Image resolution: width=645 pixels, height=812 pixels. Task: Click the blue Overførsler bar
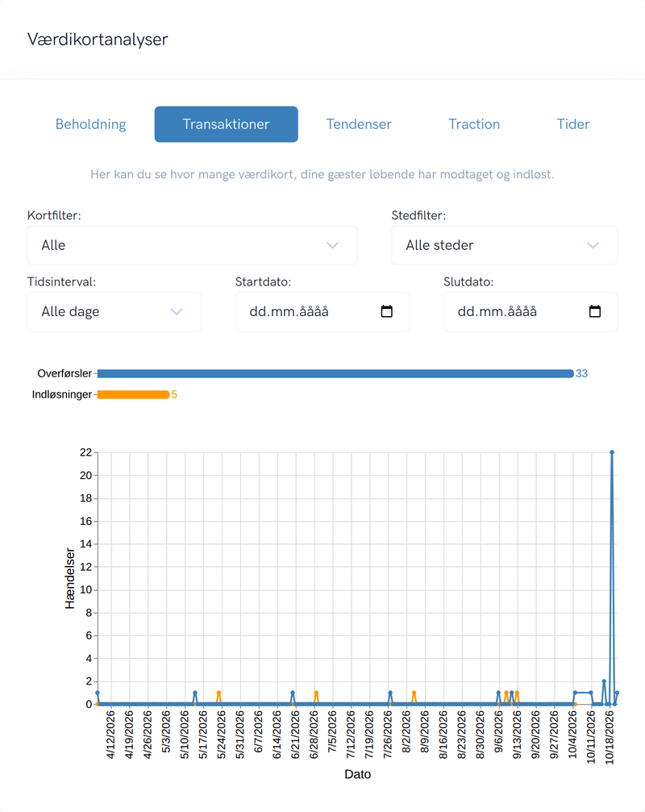pos(335,373)
